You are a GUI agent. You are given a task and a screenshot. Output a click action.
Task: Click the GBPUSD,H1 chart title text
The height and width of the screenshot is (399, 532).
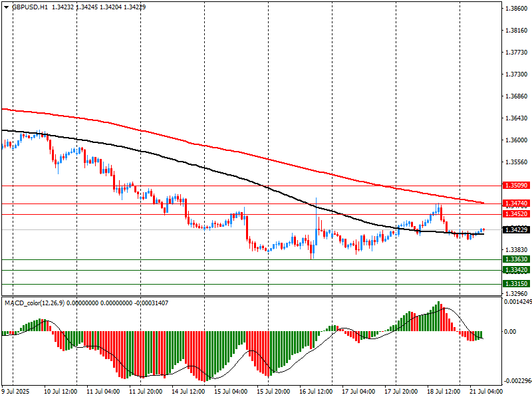(30, 7)
